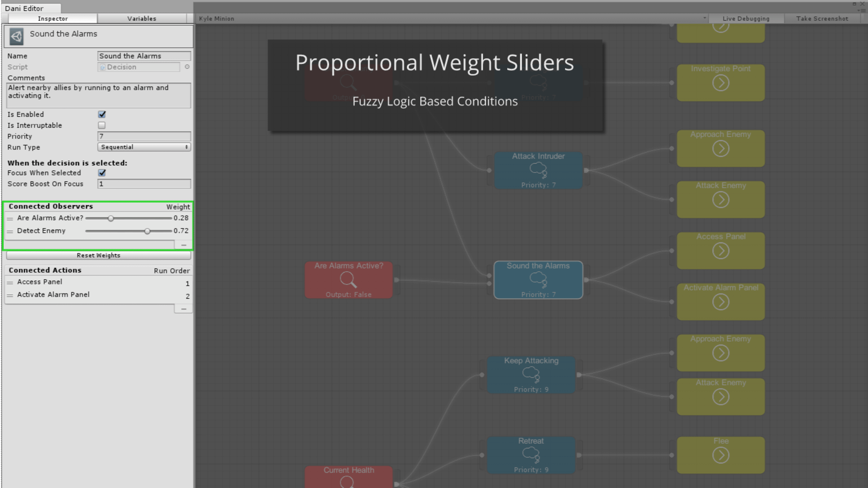Grab the drag handle of the Activate Alarm Panel row
The height and width of the screenshot is (488, 868).
point(10,295)
